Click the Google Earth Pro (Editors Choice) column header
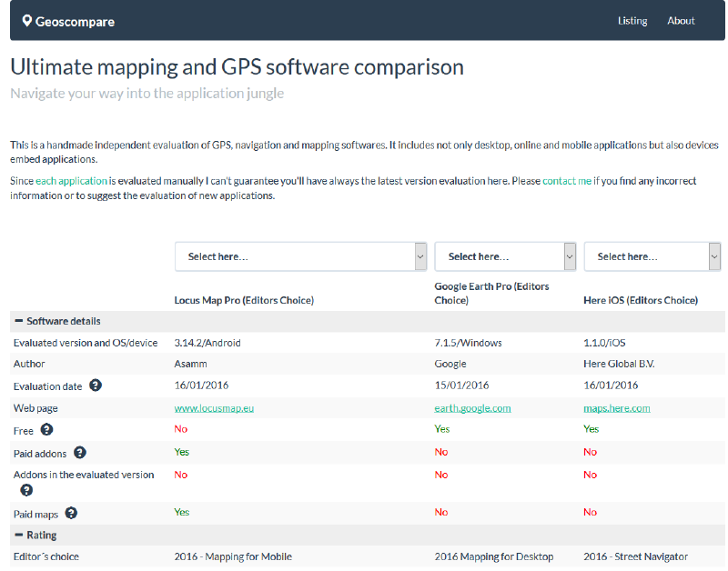This screenshot has height=571, width=728. [x=491, y=293]
